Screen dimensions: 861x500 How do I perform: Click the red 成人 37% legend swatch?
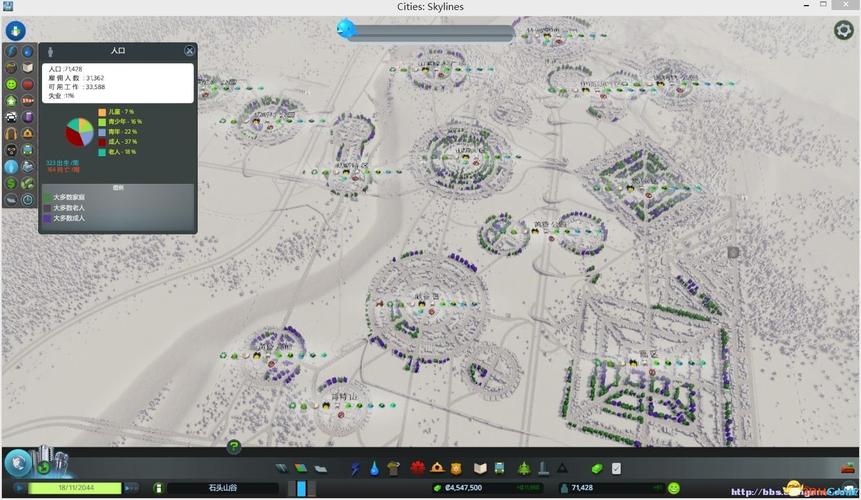tap(102, 142)
